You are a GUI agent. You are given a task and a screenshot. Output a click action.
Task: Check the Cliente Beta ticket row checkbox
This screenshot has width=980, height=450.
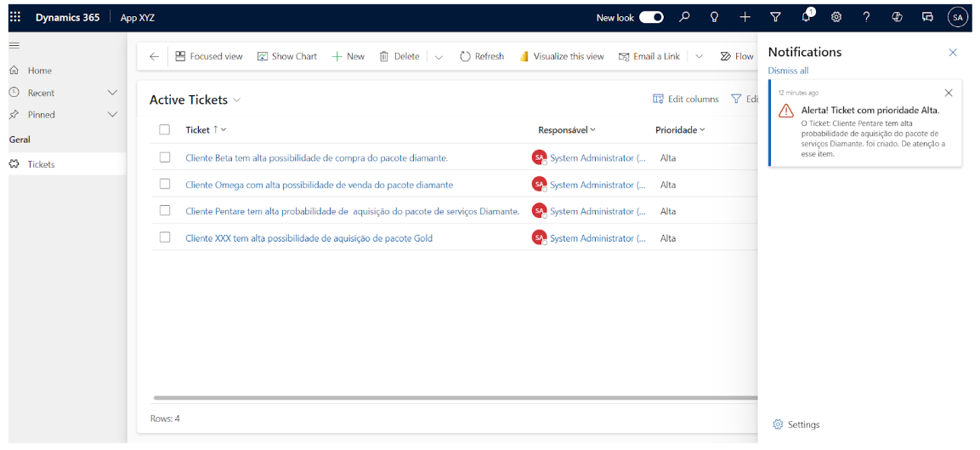tap(165, 157)
